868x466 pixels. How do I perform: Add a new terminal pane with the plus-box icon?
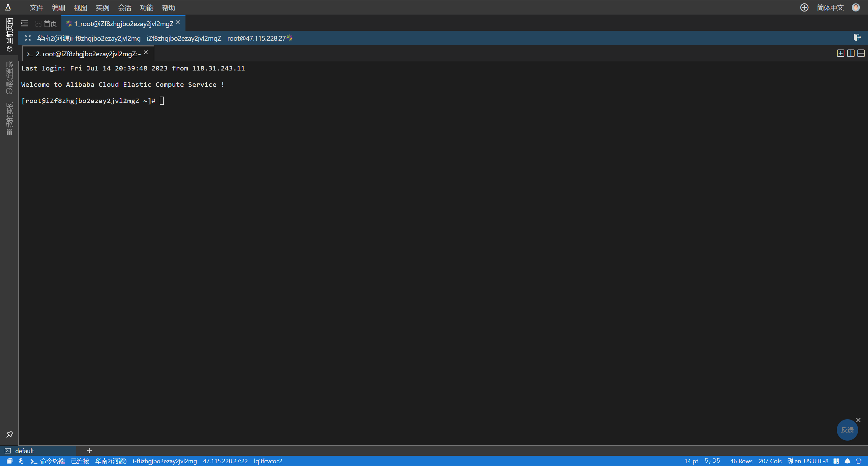(x=841, y=53)
